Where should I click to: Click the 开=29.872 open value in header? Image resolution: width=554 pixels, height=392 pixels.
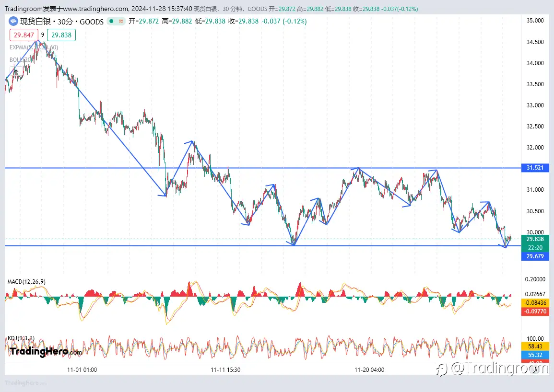tap(144, 21)
